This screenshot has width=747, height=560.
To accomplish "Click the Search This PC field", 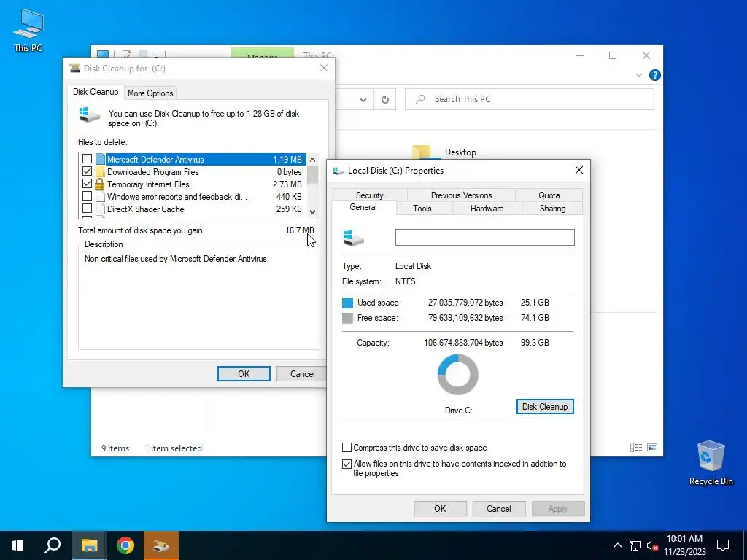I will pyautogui.click(x=530, y=99).
